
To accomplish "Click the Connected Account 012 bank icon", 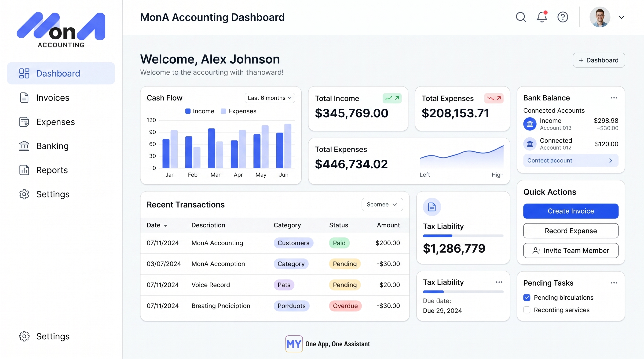I will coord(530,144).
